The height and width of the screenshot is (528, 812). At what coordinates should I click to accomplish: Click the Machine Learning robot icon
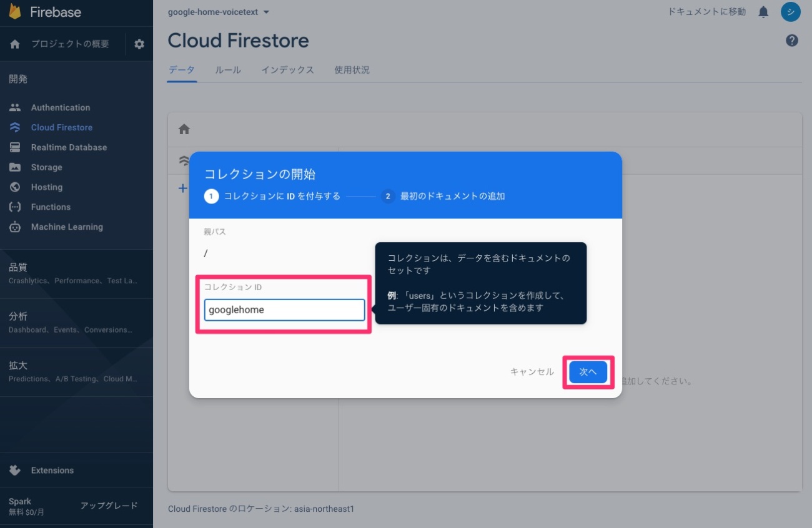click(x=15, y=227)
